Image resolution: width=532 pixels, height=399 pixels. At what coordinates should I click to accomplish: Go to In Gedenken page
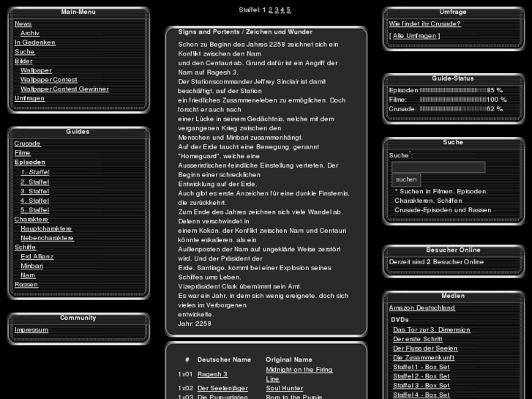[x=35, y=42]
